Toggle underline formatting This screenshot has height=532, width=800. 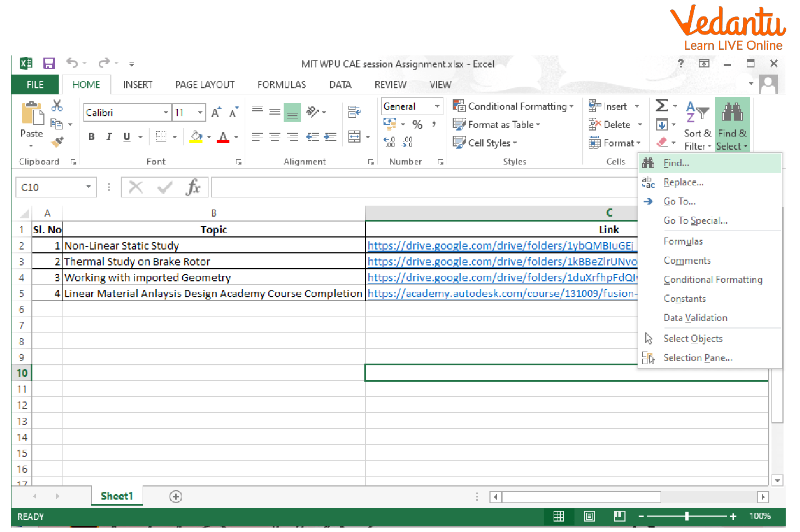[126, 136]
